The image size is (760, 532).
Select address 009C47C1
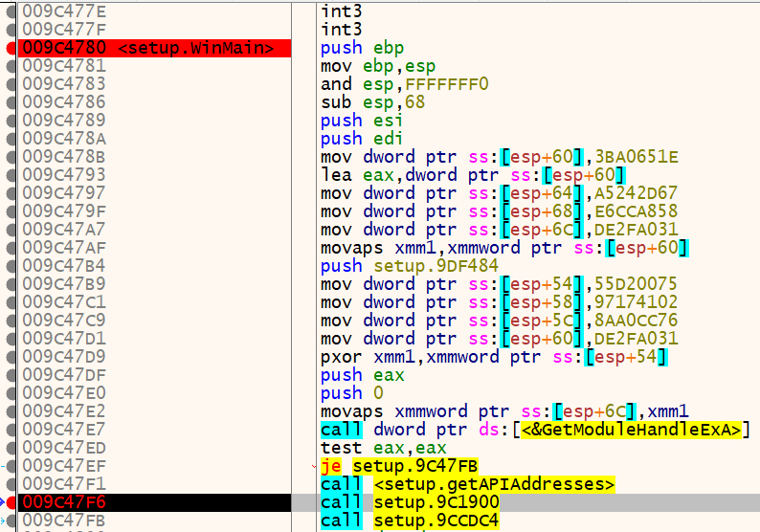tap(64, 301)
